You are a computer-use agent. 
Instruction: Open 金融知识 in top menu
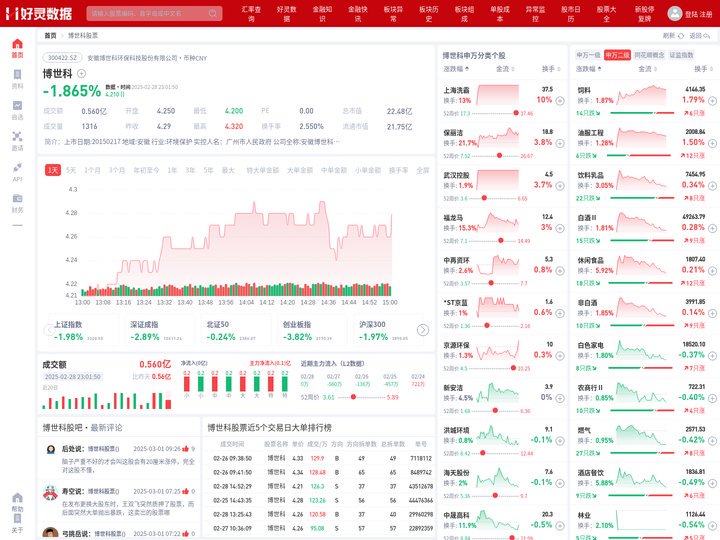point(322,14)
